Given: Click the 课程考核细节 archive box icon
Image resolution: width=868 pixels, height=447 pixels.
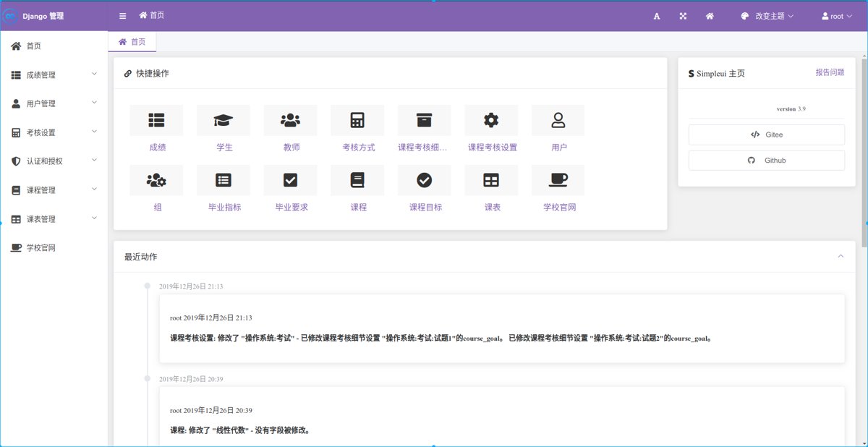Looking at the screenshot, I should click(424, 120).
